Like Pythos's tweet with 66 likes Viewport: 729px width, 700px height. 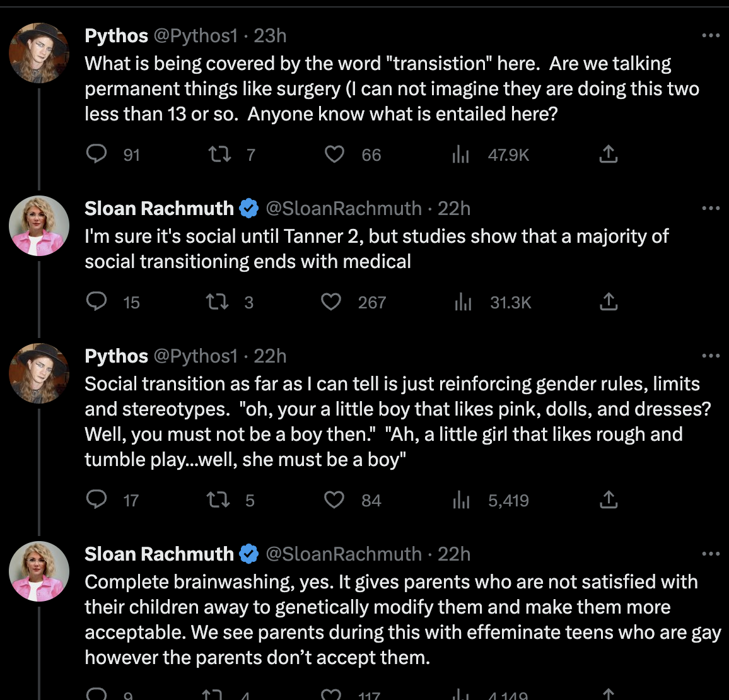coord(334,155)
